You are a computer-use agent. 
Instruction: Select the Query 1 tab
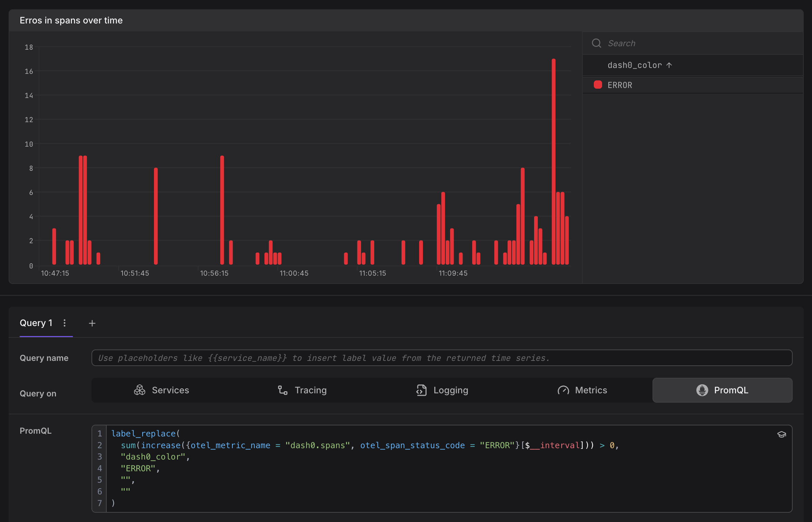[36, 323]
